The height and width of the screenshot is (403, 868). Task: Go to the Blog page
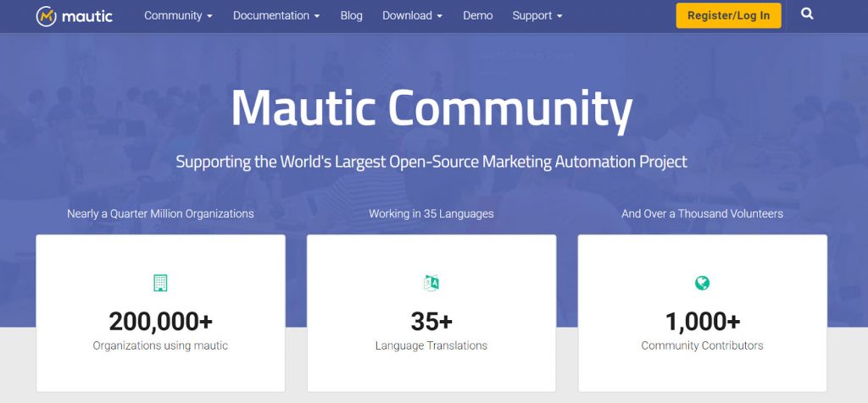[x=352, y=15]
